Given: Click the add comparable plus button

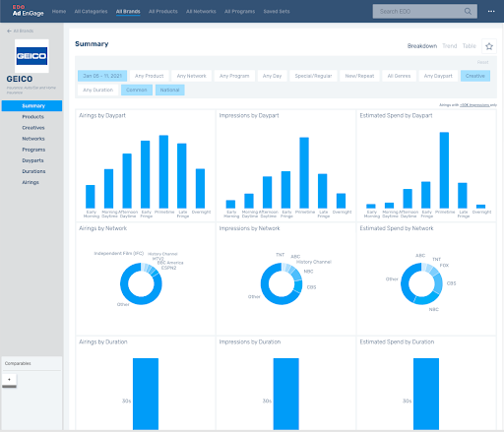Looking at the screenshot, I should pos(9,380).
